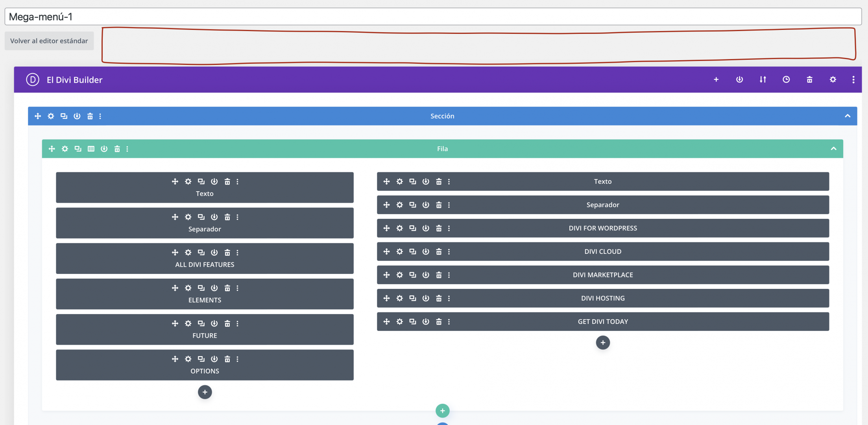The height and width of the screenshot is (425, 868).
Task: Collapse the Fila row
Action: (833, 149)
